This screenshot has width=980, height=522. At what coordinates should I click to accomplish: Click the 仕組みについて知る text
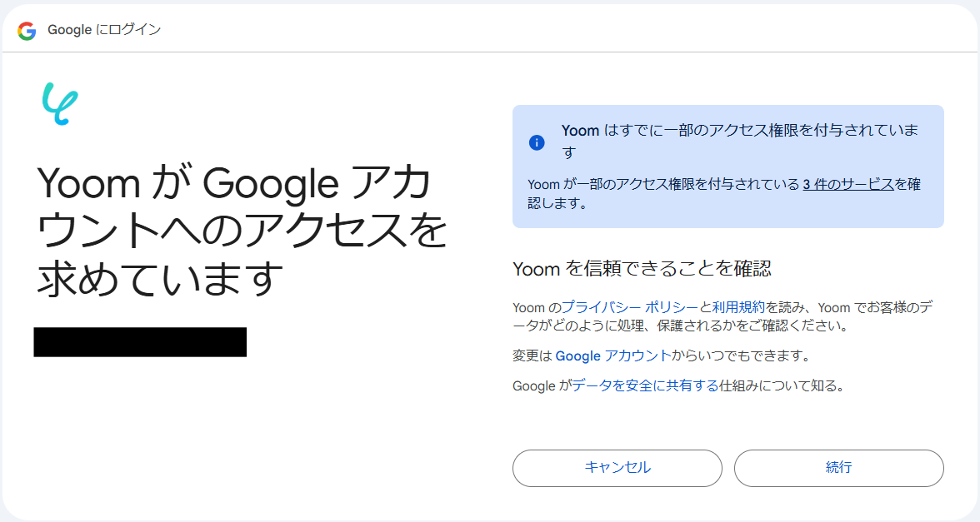click(782, 385)
